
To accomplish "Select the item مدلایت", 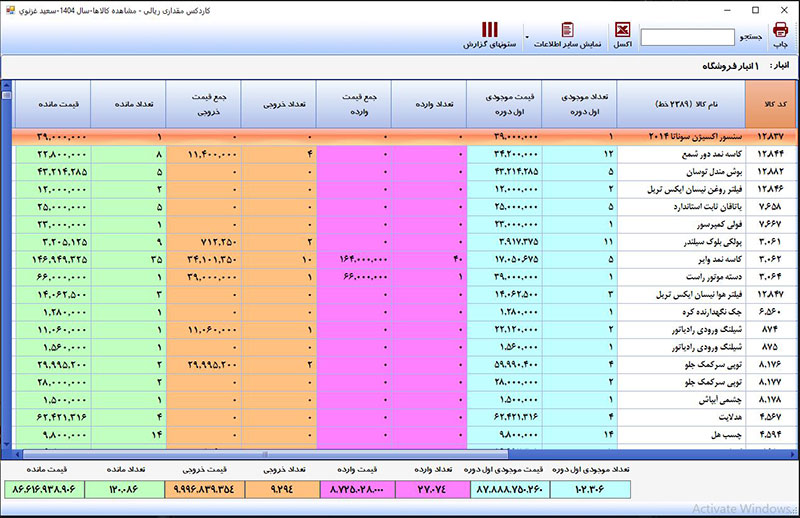I will (x=731, y=417).
